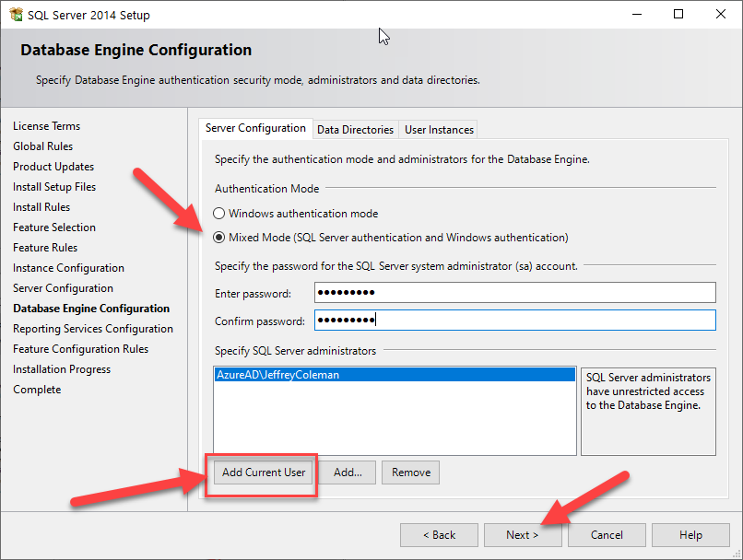Image resolution: width=743 pixels, height=560 pixels.
Task: Minimize the SQL Server Setup window
Action: (x=637, y=14)
